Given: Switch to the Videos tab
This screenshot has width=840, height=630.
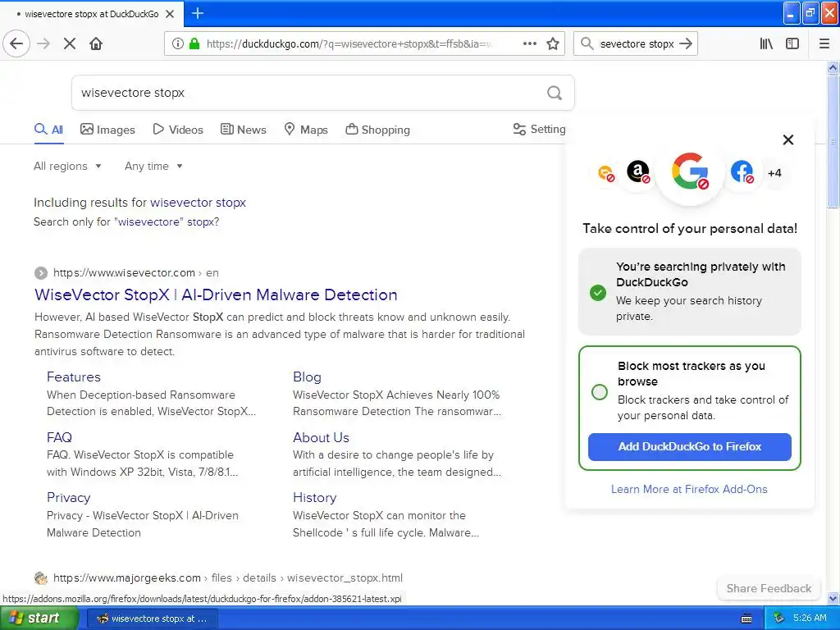Looking at the screenshot, I should click(178, 130).
